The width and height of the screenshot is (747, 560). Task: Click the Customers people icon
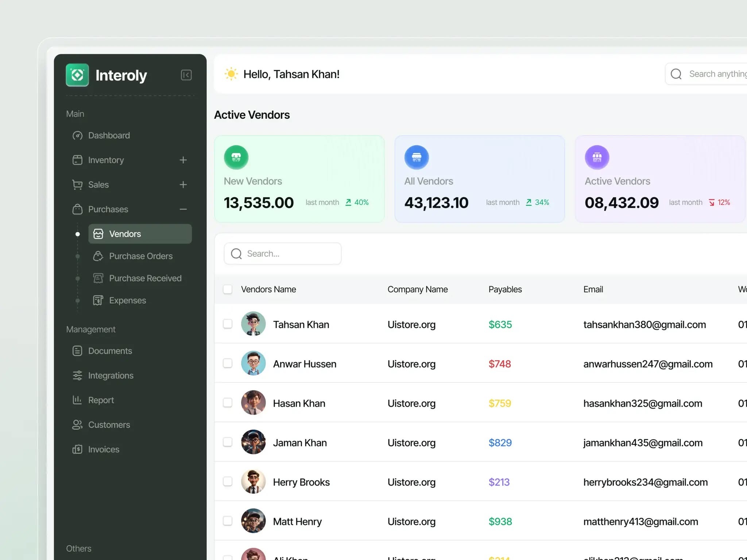(77, 425)
